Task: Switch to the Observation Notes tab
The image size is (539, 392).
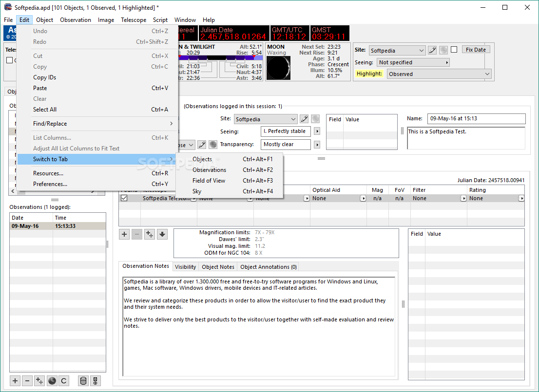Action: (x=145, y=266)
